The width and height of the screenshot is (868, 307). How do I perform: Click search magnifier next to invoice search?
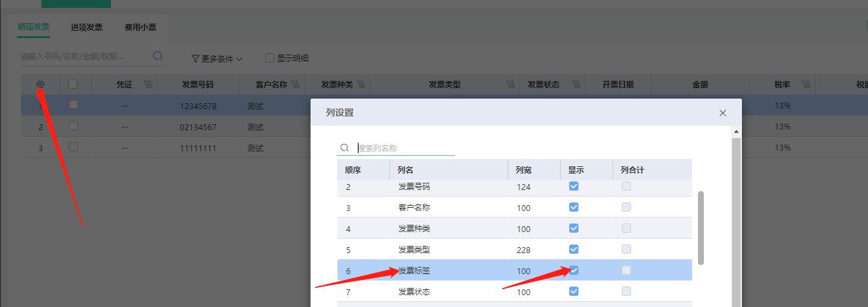(158, 57)
